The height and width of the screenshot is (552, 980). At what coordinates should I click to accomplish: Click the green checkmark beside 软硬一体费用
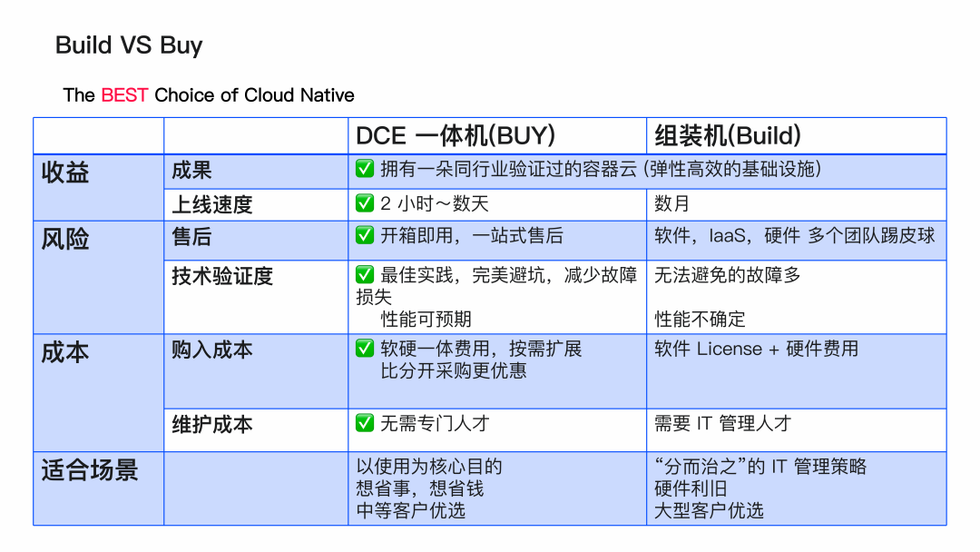pyautogui.click(x=365, y=349)
